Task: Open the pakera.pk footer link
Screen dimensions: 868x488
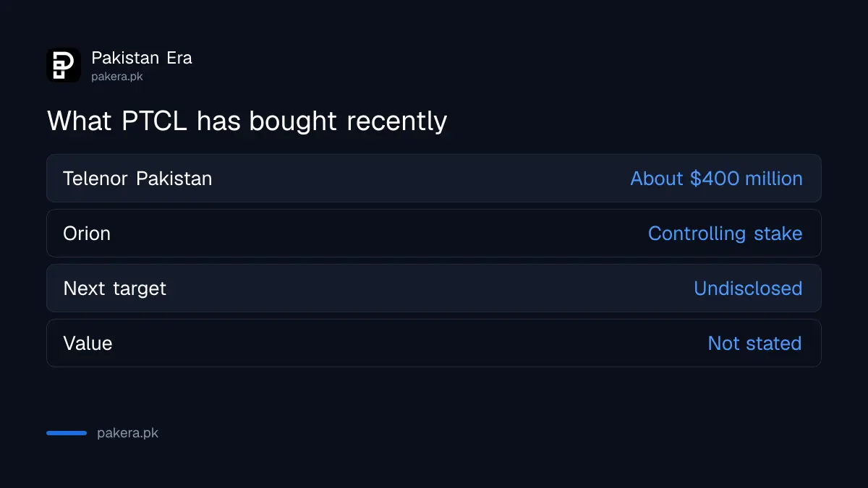Action: coord(127,434)
